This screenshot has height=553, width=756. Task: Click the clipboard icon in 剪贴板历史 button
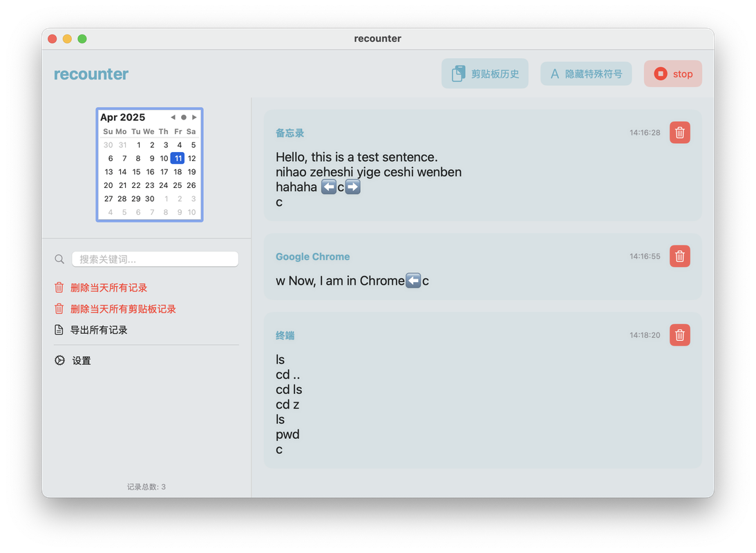point(459,74)
